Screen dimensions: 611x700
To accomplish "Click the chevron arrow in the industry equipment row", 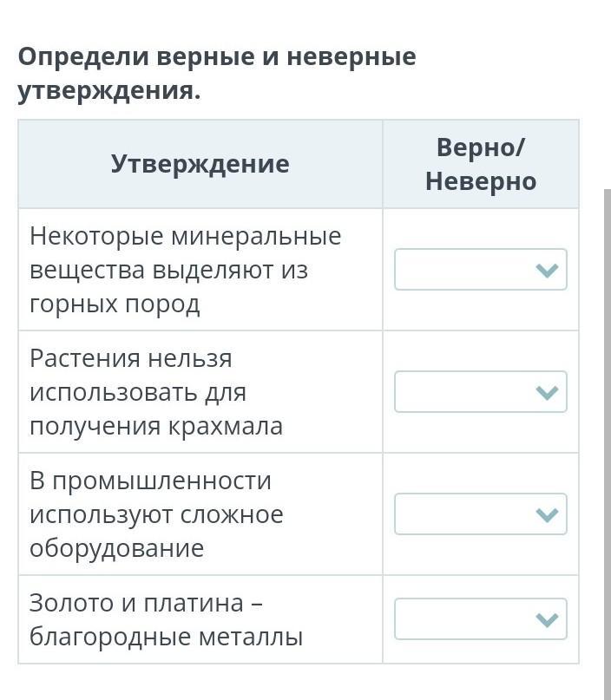I will click(546, 514).
